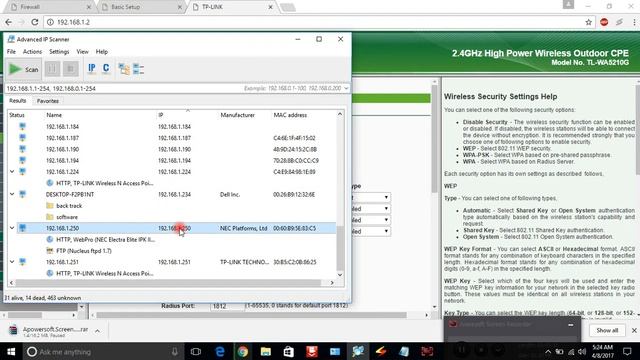Click the expand all tree toolbar icon
The height and width of the screenshot is (360, 640).
[124, 69]
